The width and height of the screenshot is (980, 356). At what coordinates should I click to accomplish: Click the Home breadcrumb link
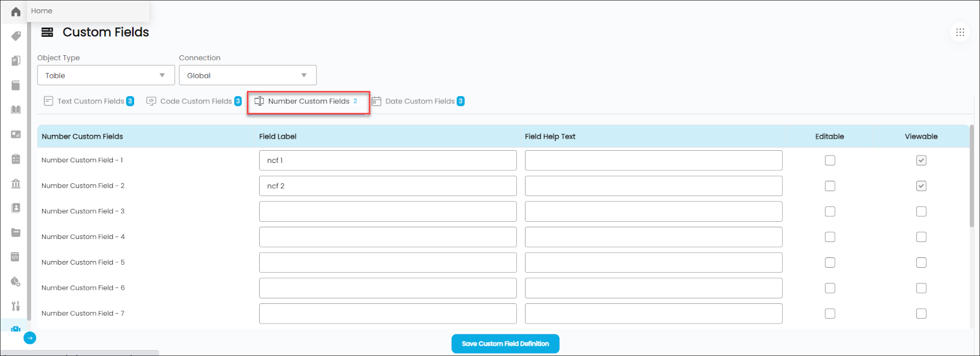42,11
